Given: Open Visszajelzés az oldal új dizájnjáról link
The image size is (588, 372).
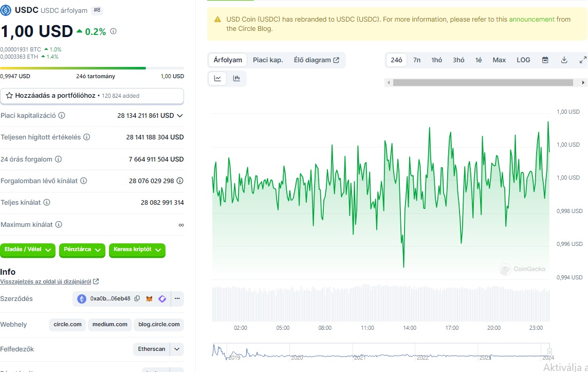Looking at the screenshot, I should click(x=45, y=281).
